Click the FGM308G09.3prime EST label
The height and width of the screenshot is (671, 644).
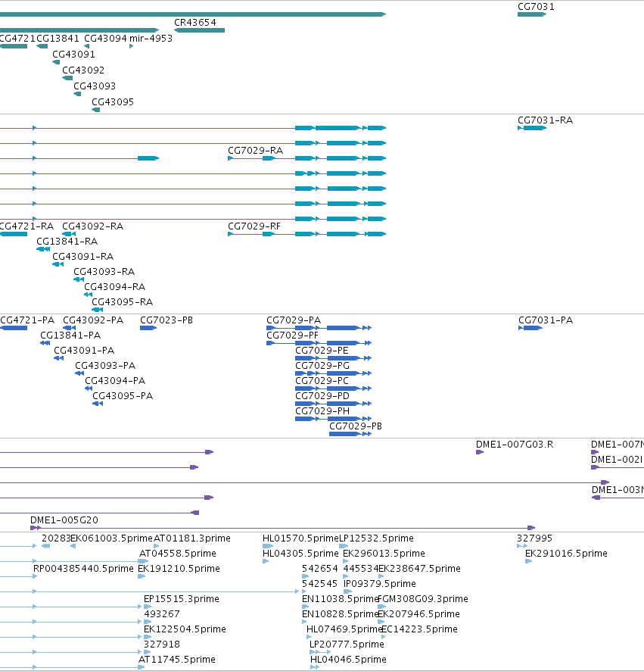point(423,599)
